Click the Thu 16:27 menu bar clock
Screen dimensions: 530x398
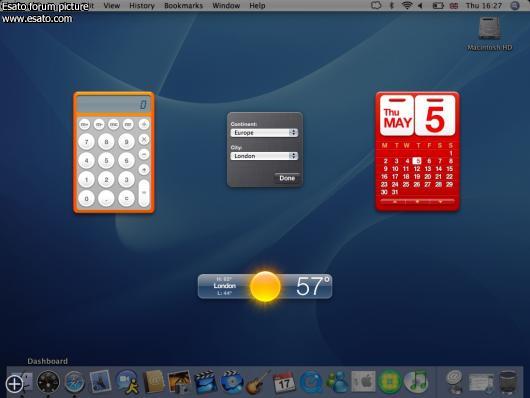pyautogui.click(x=484, y=6)
